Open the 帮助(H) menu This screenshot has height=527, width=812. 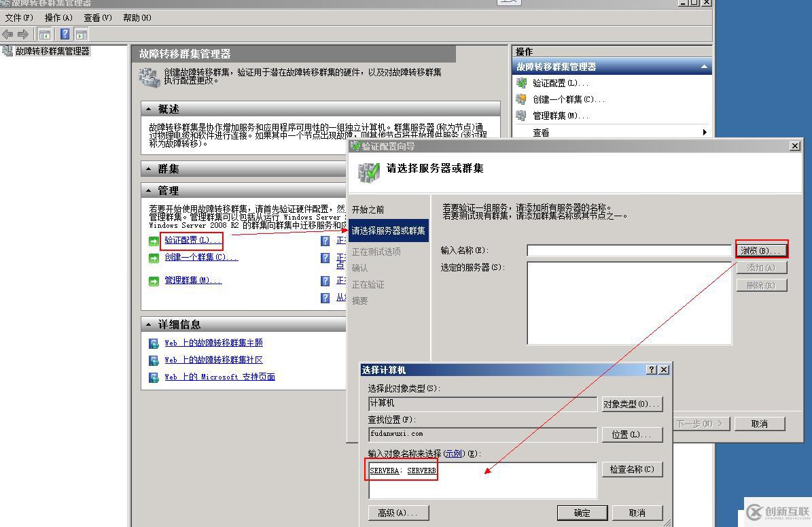pos(137,18)
